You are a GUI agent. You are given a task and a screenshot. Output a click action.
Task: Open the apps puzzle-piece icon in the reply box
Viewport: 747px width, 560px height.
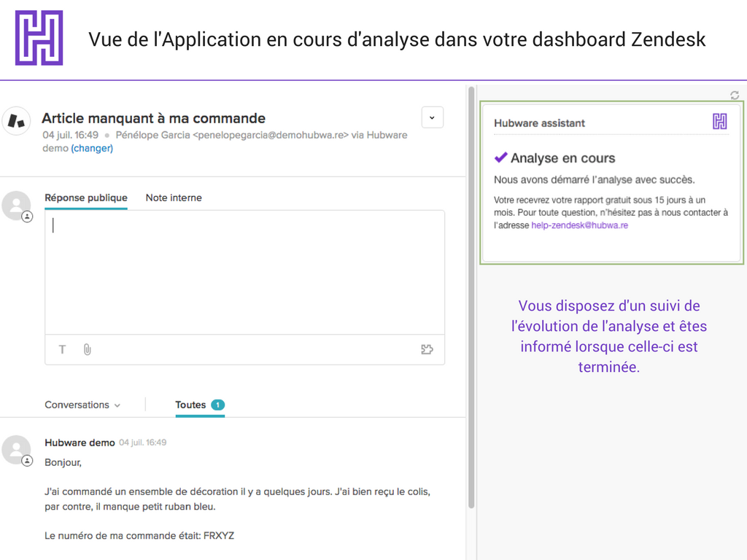pos(427,350)
